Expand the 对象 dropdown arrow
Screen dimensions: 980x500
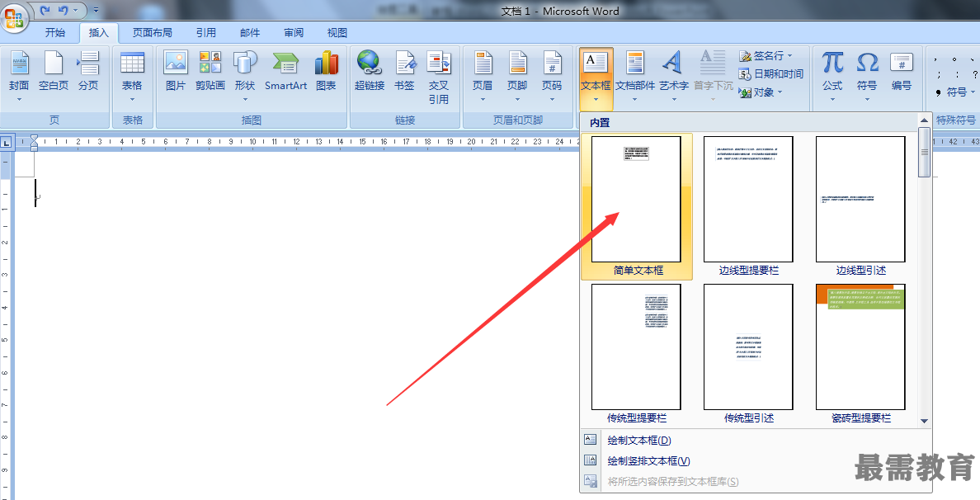click(780, 92)
